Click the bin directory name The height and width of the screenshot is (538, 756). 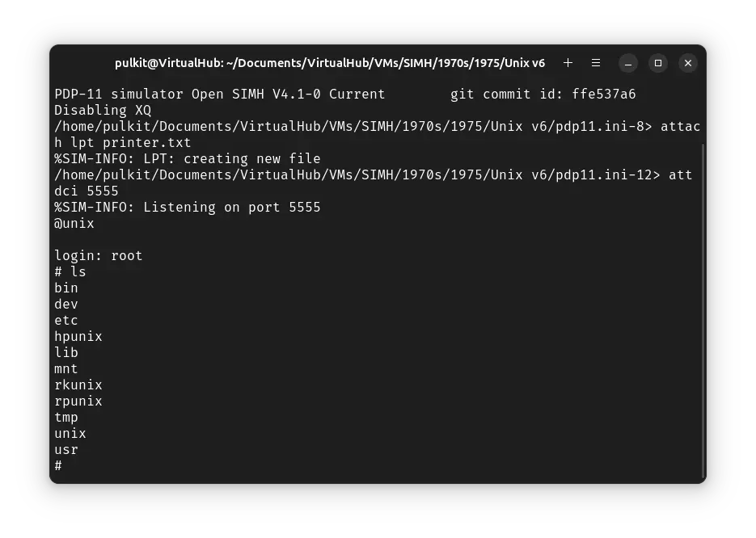pyautogui.click(x=65, y=288)
